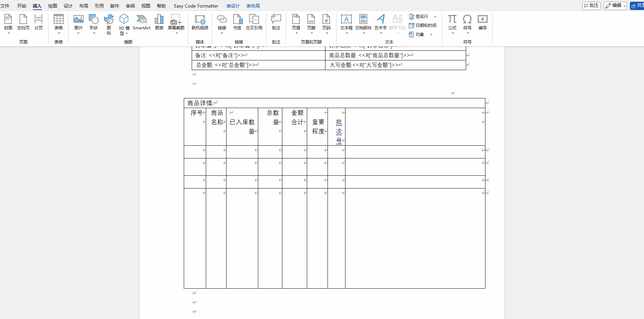Screen dimensions: 644x319
Task: Insert a cover page (封面)
Action: point(8,22)
